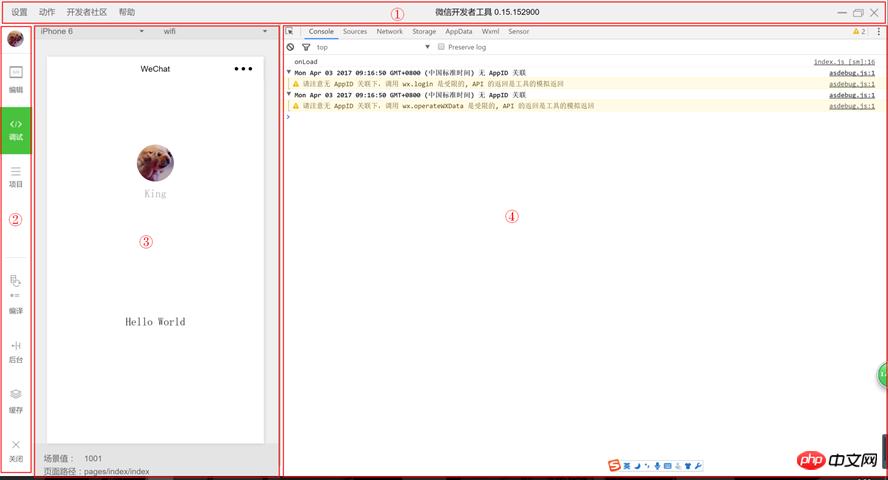Enable the Preserve log checkbox
Image resolution: width=888 pixels, height=480 pixels.
click(441, 47)
